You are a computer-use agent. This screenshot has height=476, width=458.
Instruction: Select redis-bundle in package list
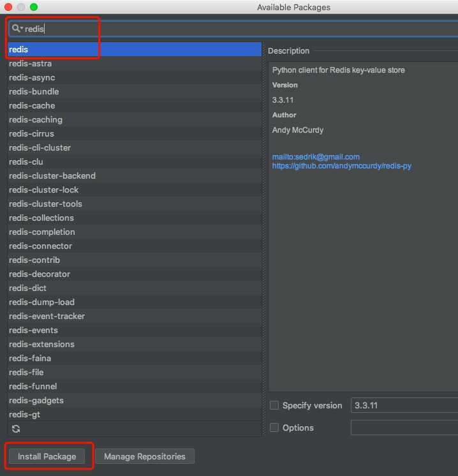point(135,91)
